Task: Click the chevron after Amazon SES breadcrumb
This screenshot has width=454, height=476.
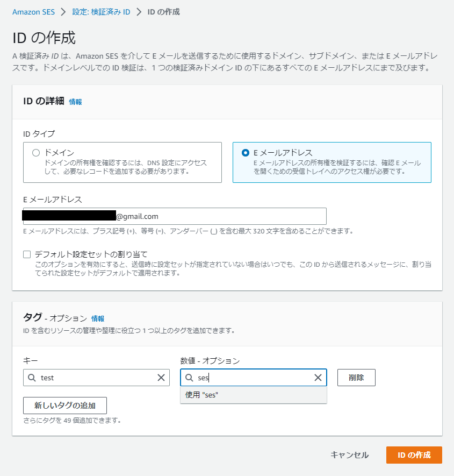Action: pyautogui.click(x=63, y=12)
